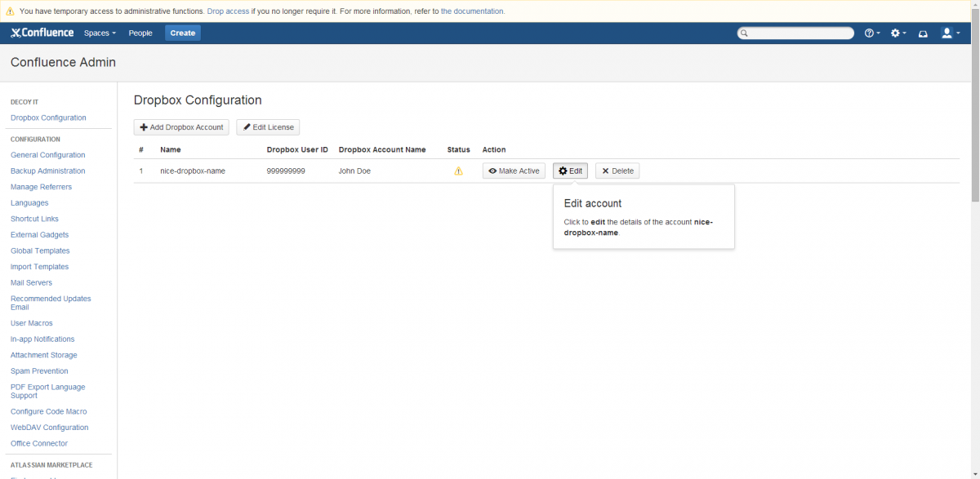Focus the Confluence search field

(795, 33)
